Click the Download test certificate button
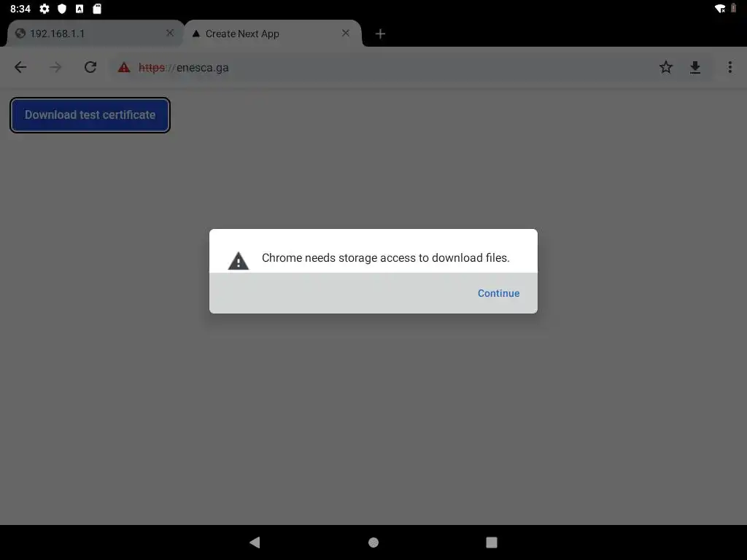Image resolution: width=747 pixels, height=560 pixels. 90,115
